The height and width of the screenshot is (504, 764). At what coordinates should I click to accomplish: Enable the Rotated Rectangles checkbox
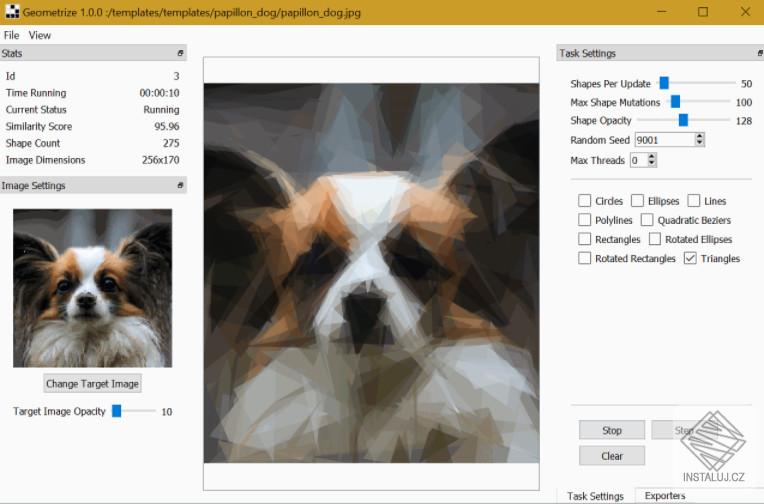584,258
